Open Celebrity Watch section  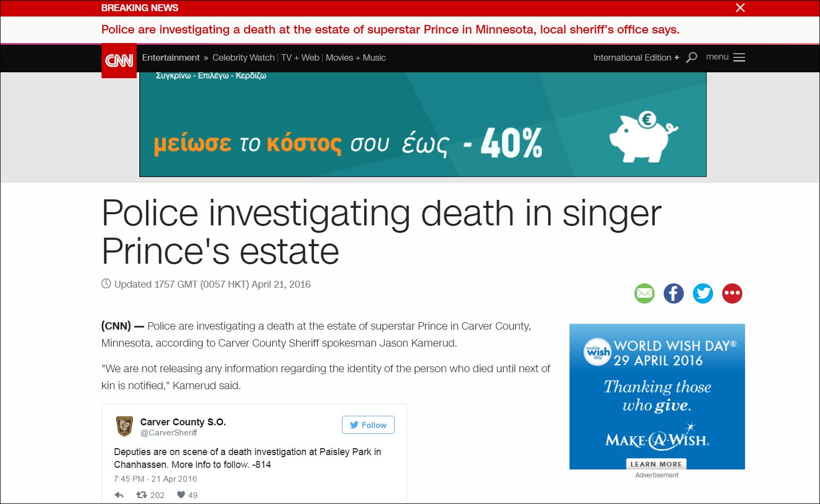243,57
